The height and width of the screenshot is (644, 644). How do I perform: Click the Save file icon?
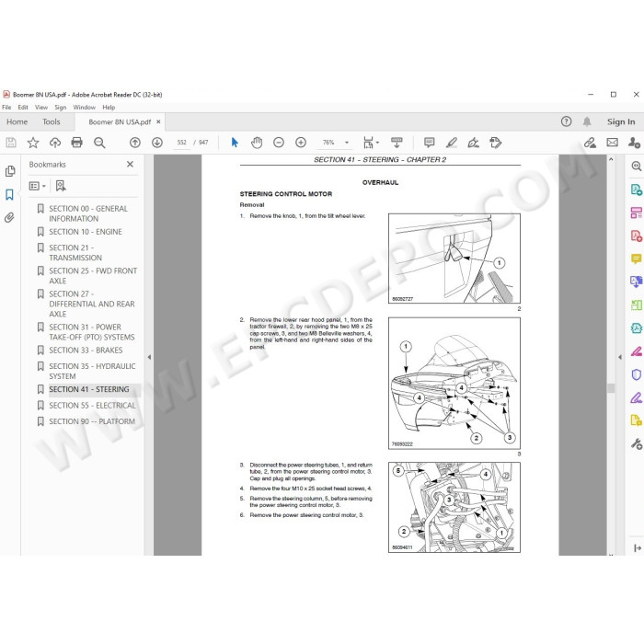(11, 143)
